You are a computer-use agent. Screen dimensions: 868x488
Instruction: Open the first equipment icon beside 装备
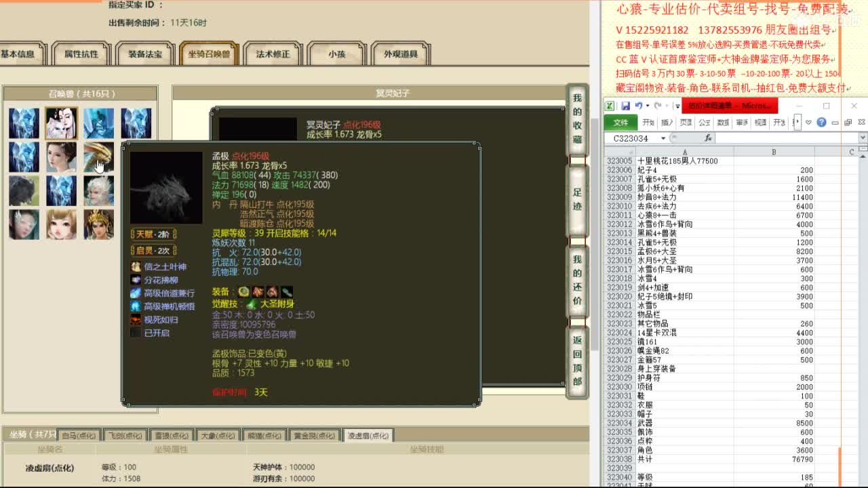tap(243, 292)
